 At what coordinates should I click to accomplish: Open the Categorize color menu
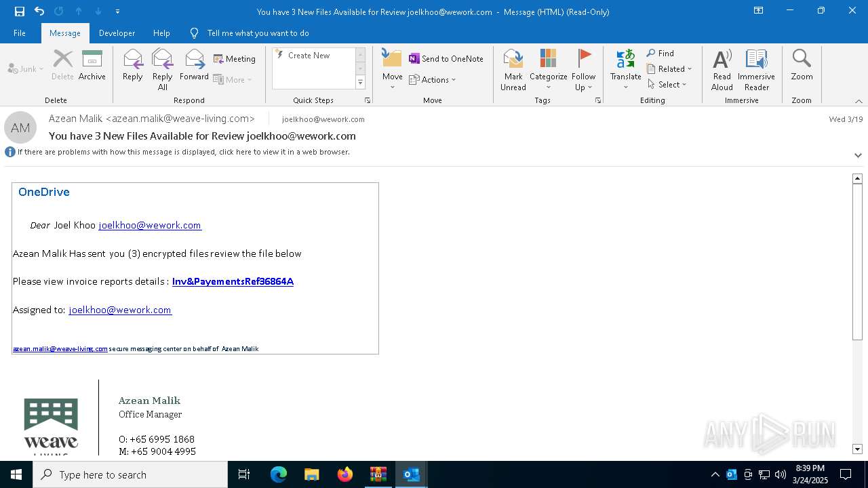(549, 70)
